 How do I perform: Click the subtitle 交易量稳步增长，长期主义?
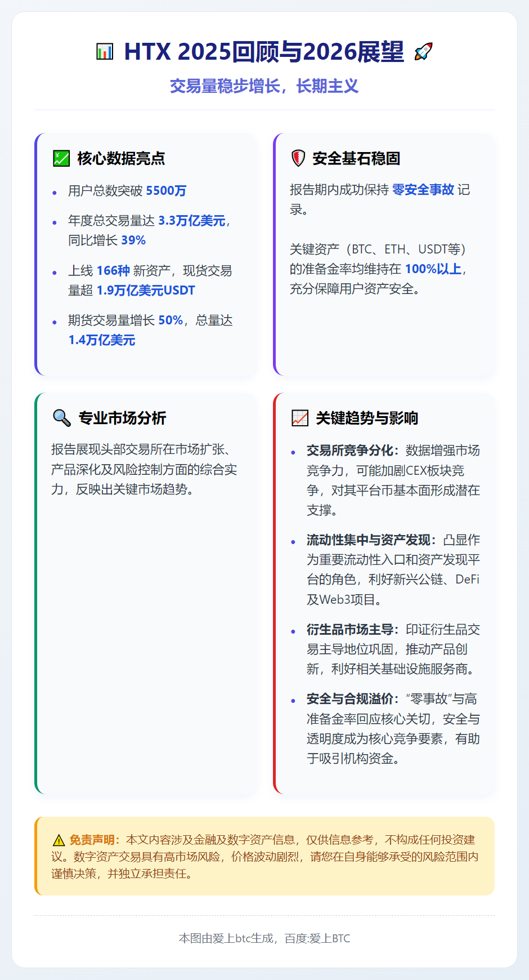[264, 86]
